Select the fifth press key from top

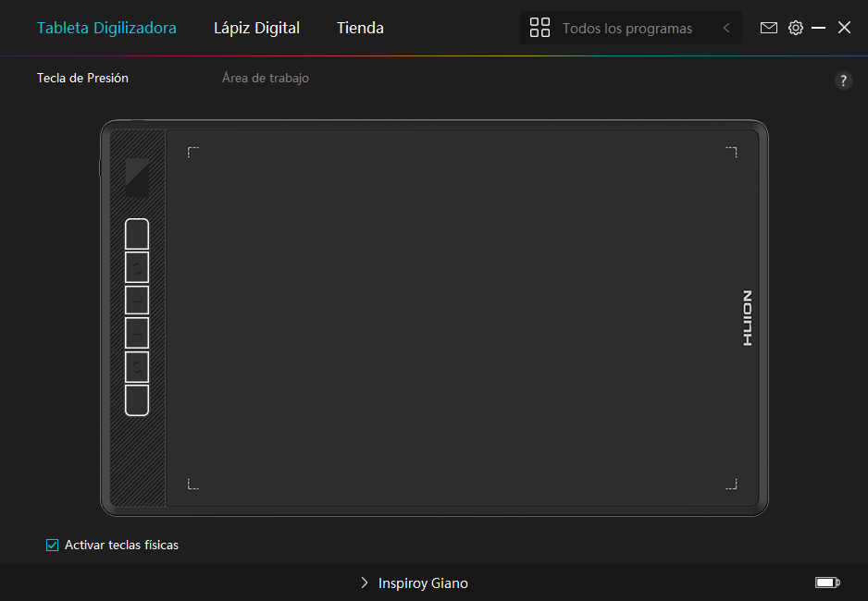coord(137,366)
